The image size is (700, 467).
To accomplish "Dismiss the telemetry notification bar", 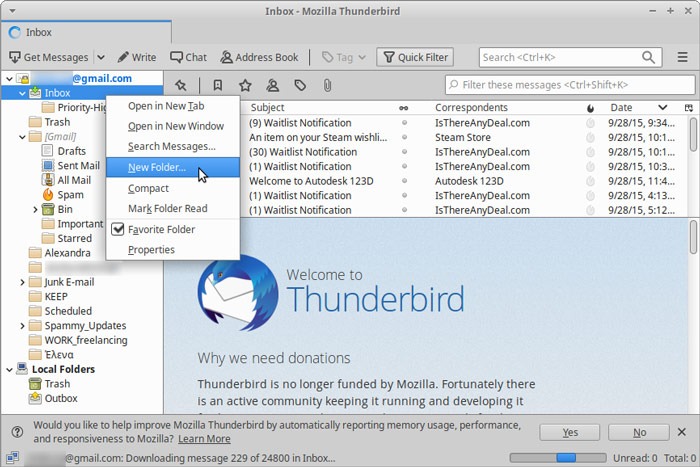I will (x=682, y=432).
